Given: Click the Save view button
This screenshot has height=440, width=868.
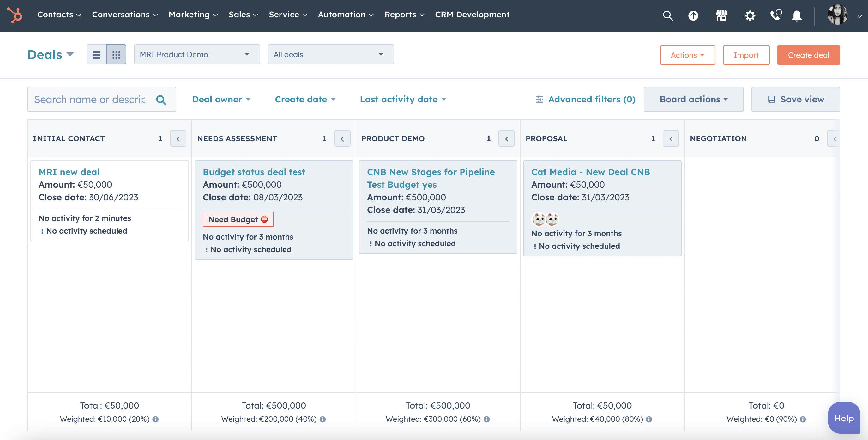Looking at the screenshot, I should [x=796, y=100].
